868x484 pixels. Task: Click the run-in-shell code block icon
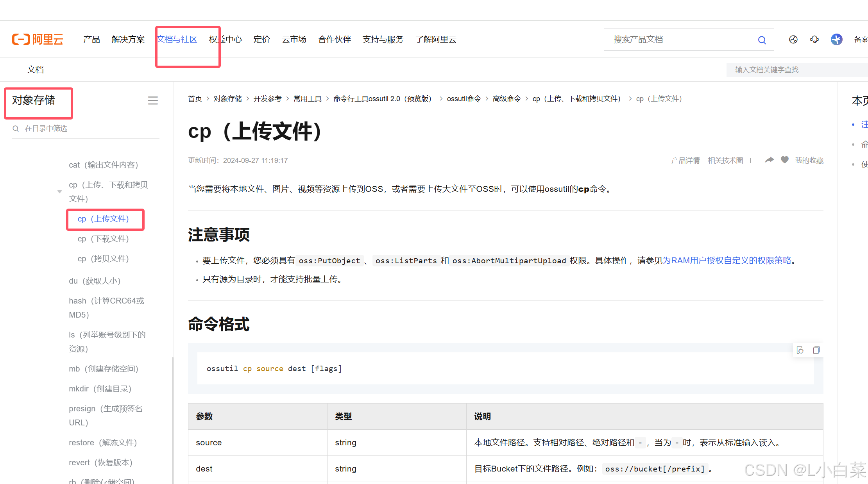click(800, 350)
